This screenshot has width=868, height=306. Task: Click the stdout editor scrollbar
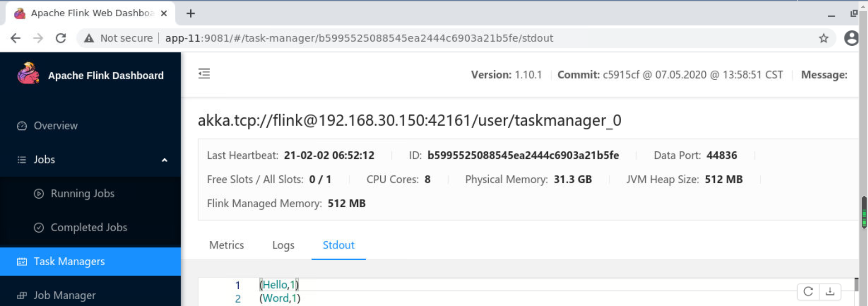tap(856, 284)
